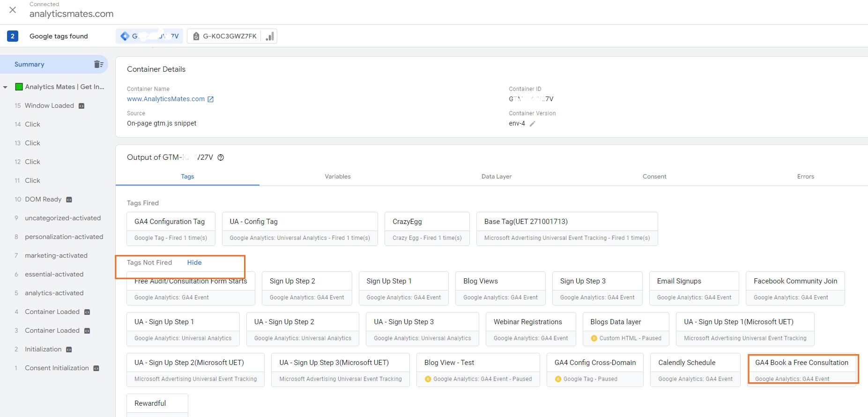Open help icon next to Output of GTM
Image resolution: width=868 pixels, height=417 pixels.
click(x=221, y=157)
